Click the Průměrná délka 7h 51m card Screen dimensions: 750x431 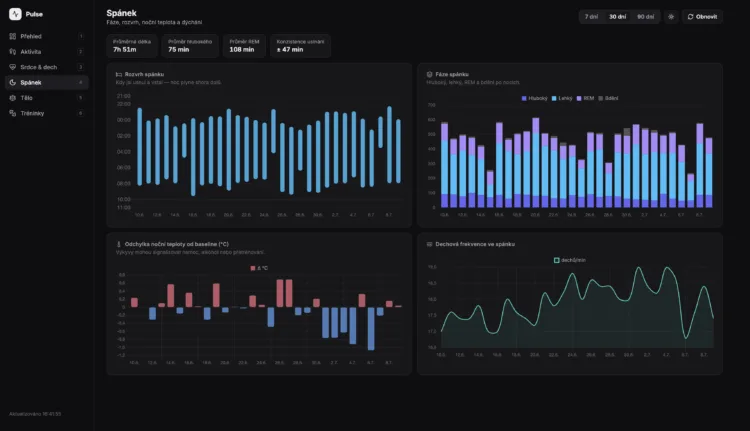pyautogui.click(x=132, y=46)
